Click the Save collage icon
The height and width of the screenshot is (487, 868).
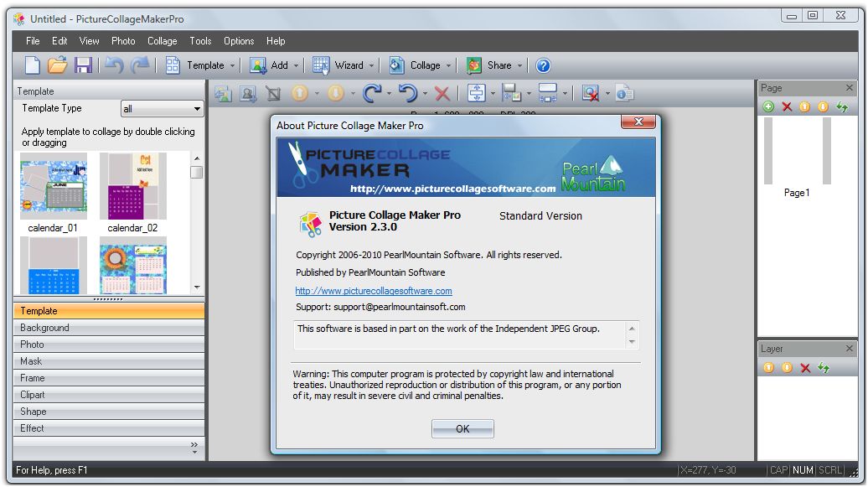coord(82,65)
